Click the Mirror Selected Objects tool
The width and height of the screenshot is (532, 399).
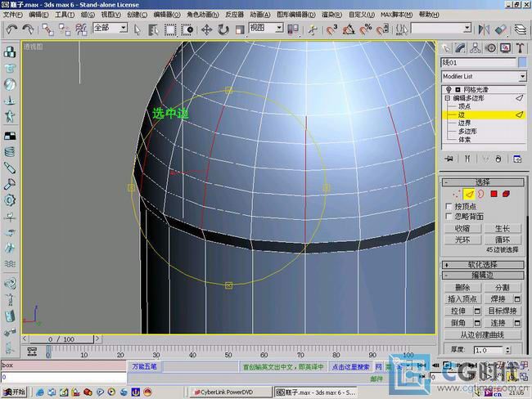(x=484, y=29)
